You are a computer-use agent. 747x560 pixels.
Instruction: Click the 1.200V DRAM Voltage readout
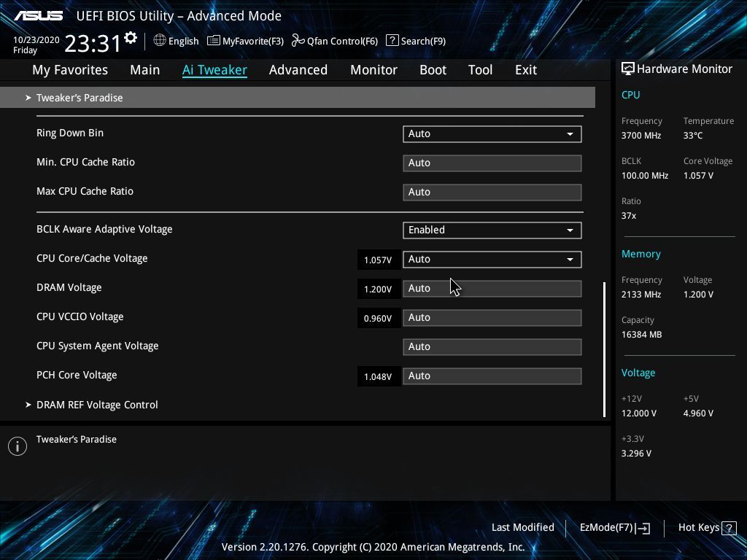click(378, 289)
